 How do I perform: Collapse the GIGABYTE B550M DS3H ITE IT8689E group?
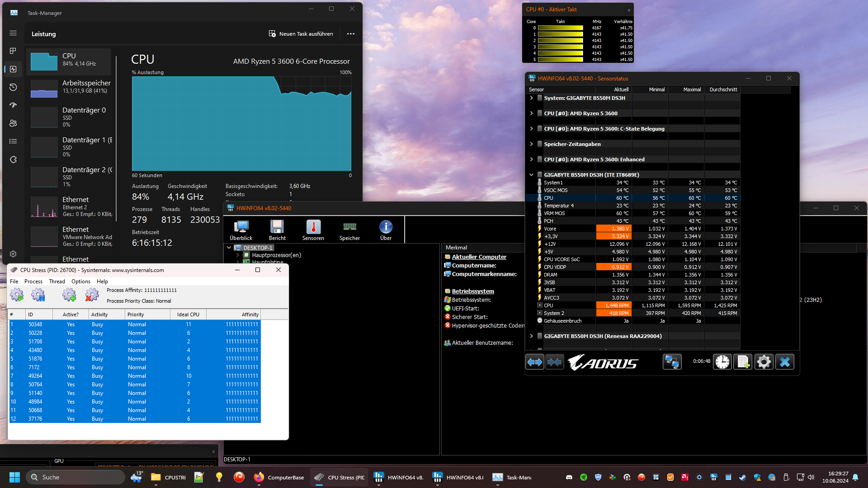(531, 175)
